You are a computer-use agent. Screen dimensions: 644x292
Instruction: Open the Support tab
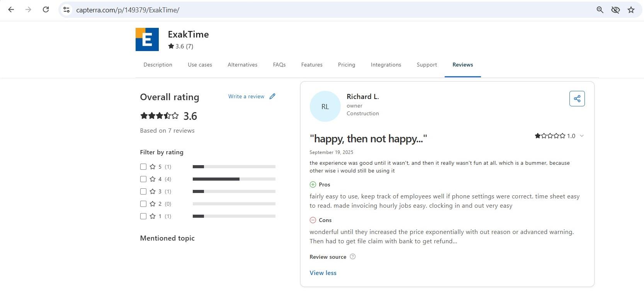click(427, 65)
